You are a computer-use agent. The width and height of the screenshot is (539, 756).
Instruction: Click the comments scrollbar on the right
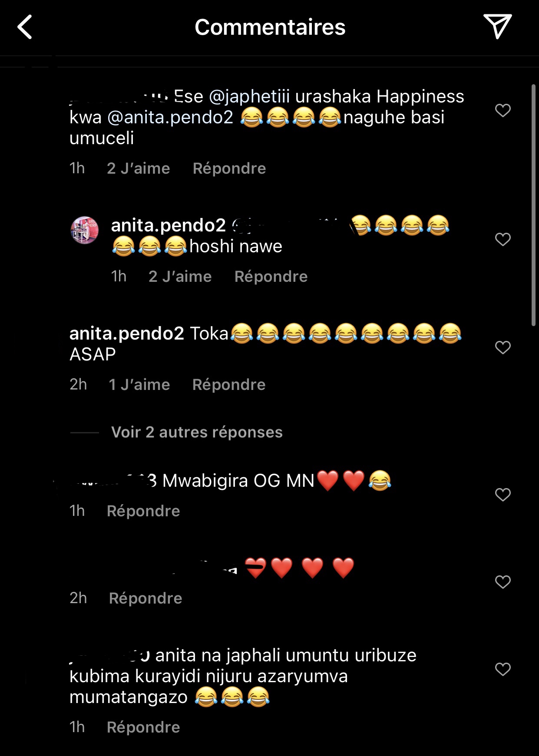(534, 204)
